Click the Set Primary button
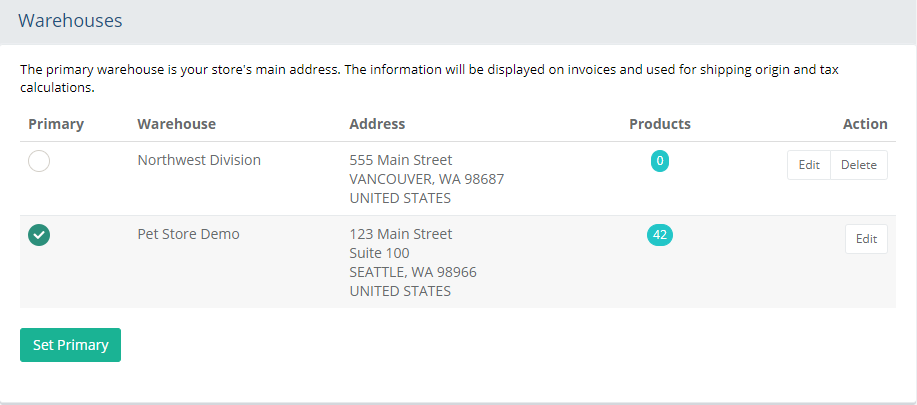Viewport: 917px width, 405px height. [x=70, y=345]
